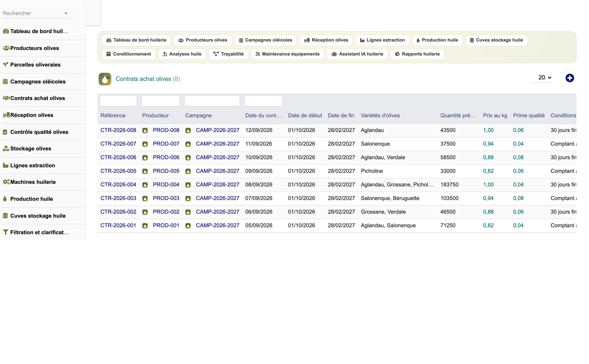
Task: Click producer icon beside PROD-008
Action: point(145,130)
